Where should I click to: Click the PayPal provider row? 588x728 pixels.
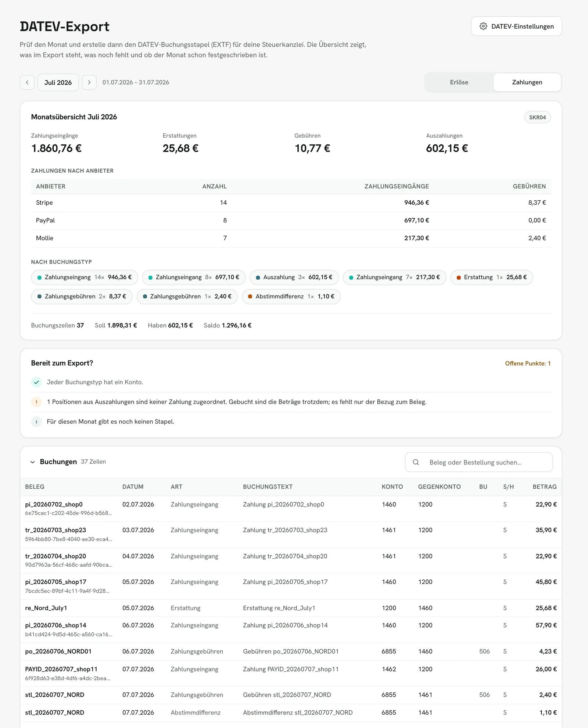pos(291,220)
